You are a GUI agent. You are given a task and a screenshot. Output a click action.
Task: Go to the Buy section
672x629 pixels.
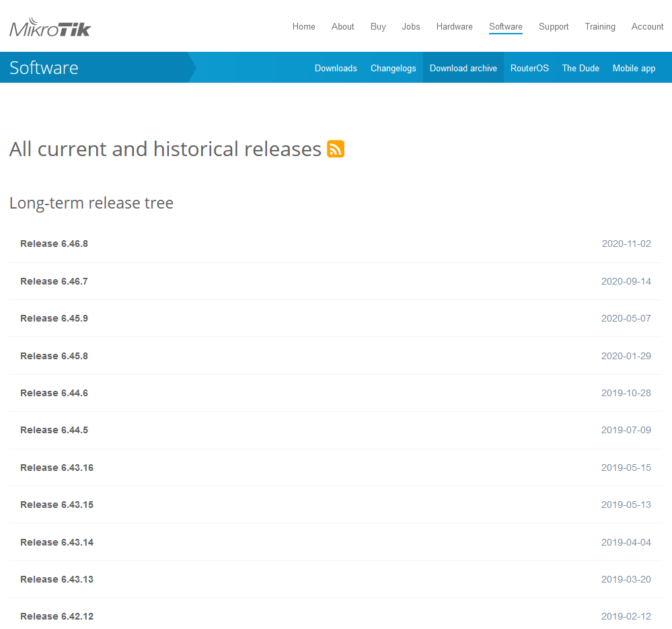click(377, 27)
